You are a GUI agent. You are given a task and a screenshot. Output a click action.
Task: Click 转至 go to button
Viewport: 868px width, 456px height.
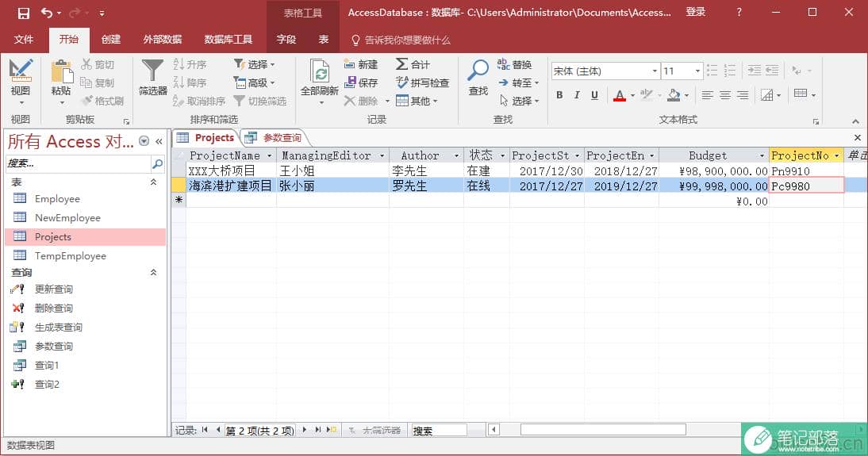[519, 82]
